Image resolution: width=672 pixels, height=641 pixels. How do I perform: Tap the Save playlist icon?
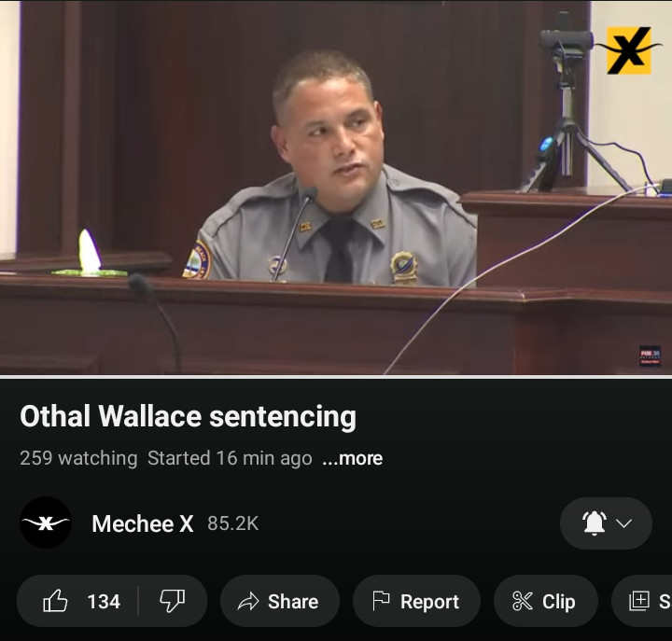[x=639, y=602]
